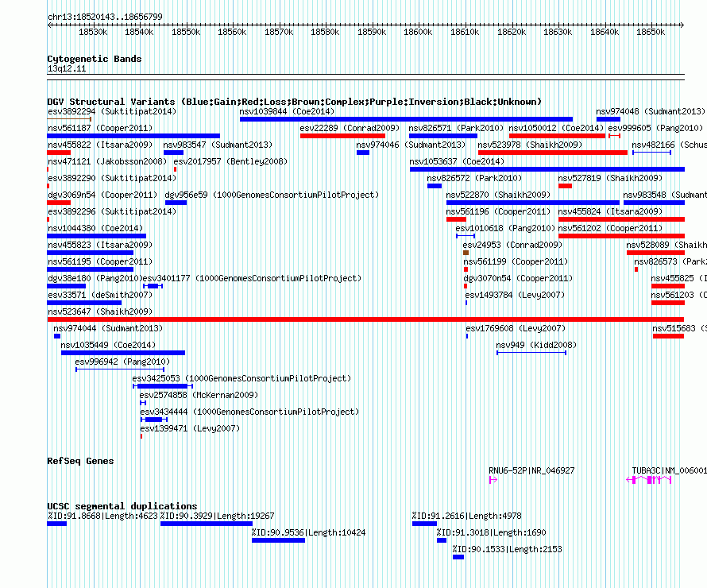Click label dgv956e59 (1000GenomesConsortiumPilotProject)
This screenshot has width=707, height=588.
(272, 195)
